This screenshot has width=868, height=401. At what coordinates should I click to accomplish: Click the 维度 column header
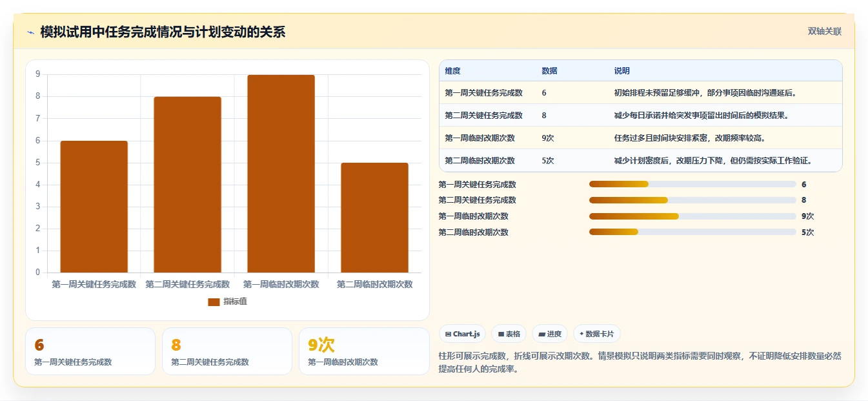452,71
